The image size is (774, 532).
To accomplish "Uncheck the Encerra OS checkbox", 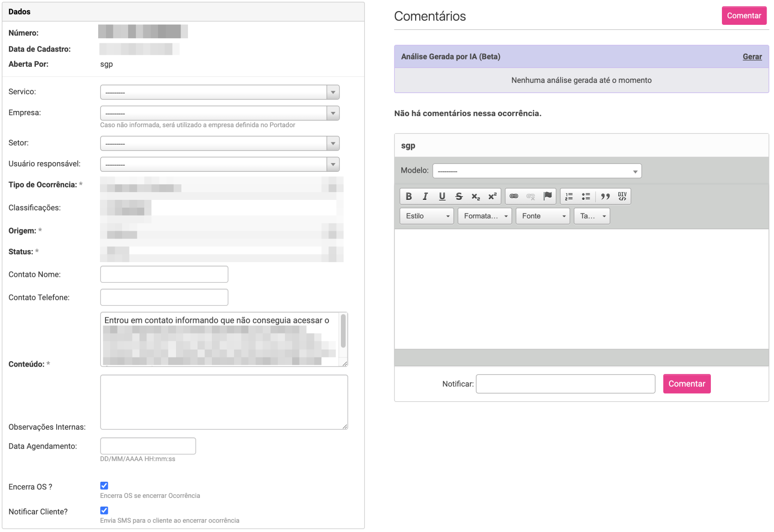I will point(104,485).
